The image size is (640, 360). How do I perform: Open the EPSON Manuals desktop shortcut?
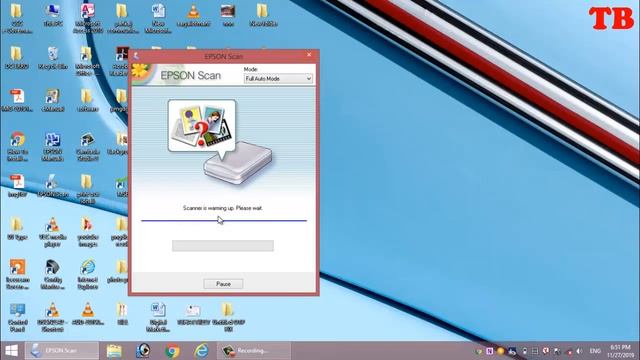53,147
